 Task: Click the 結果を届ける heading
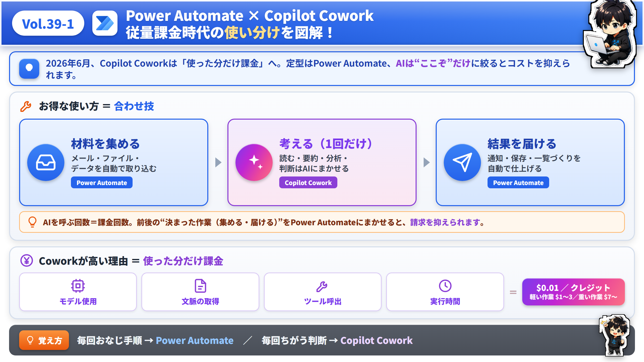pos(522,144)
